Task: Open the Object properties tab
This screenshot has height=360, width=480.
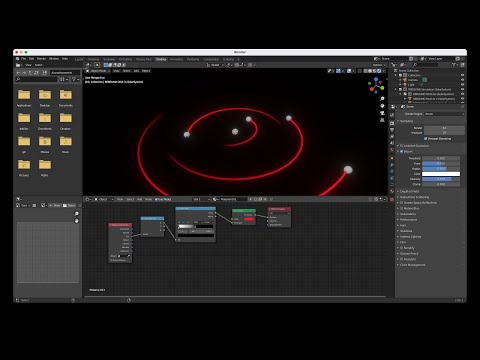Action: [x=392, y=158]
